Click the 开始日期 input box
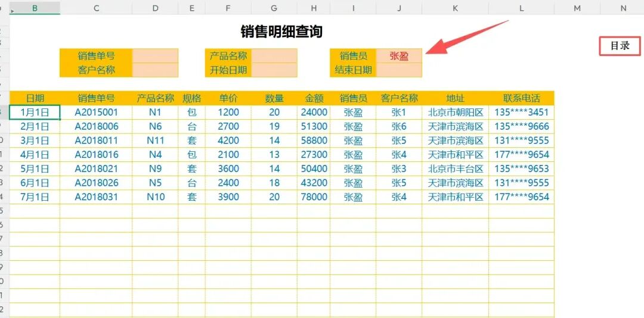This screenshot has height=318, width=644. pos(274,70)
